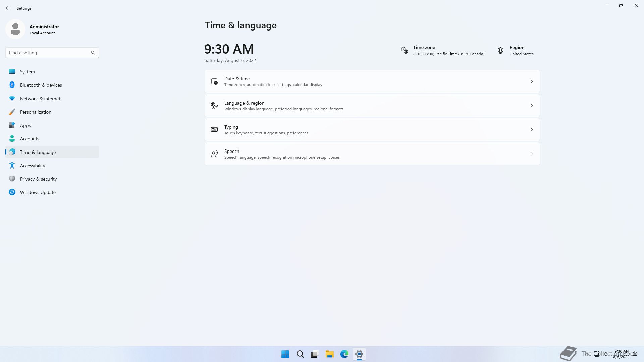Click the Date & time clock-calendar icon
This screenshot has width=644, height=362.
click(214, 81)
